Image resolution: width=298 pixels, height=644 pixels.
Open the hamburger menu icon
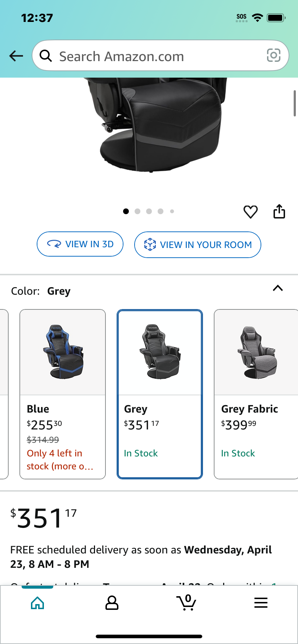261,603
